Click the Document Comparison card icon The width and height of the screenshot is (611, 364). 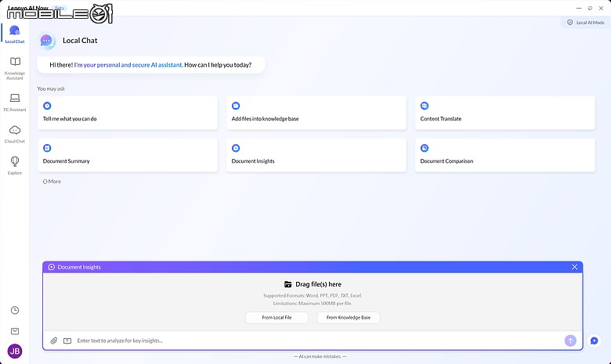pos(425,148)
